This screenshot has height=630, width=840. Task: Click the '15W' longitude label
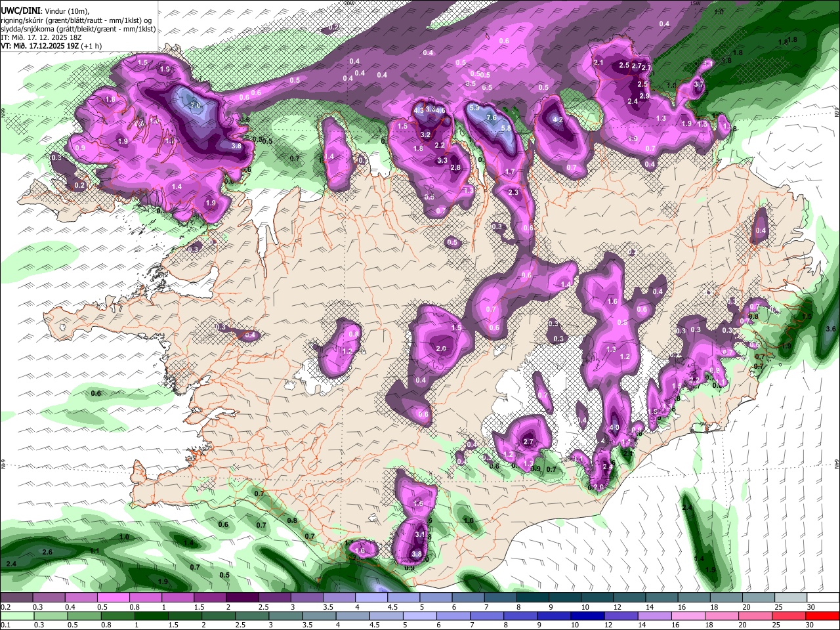[695, 3]
